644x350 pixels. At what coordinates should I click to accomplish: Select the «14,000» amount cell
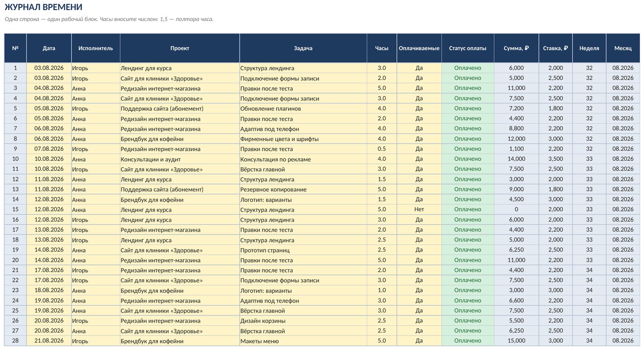click(516, 159)
